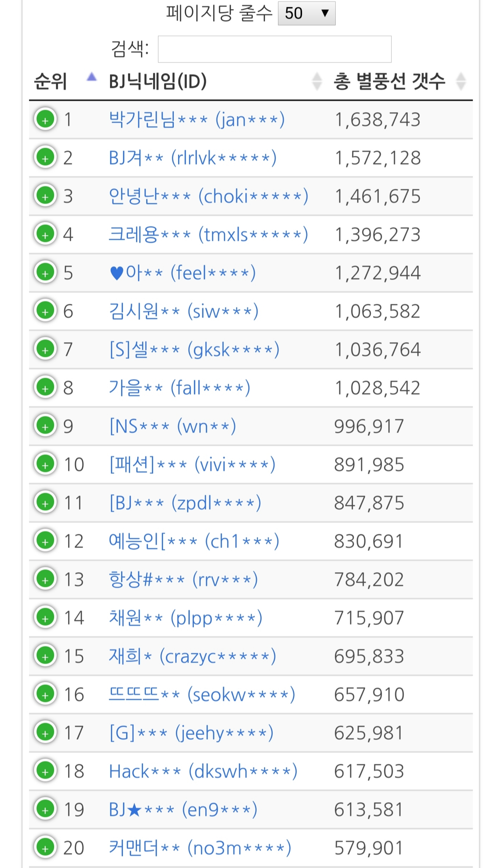Click green plus icon on rank 13
This screenshot has height=868, width=502.
pos(46,579)
